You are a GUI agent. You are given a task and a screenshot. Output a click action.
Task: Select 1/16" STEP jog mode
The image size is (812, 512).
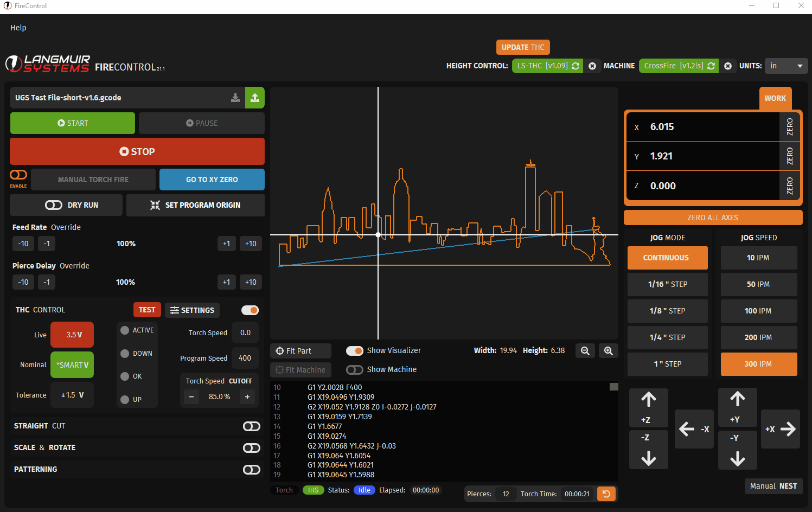coord(668,284)
